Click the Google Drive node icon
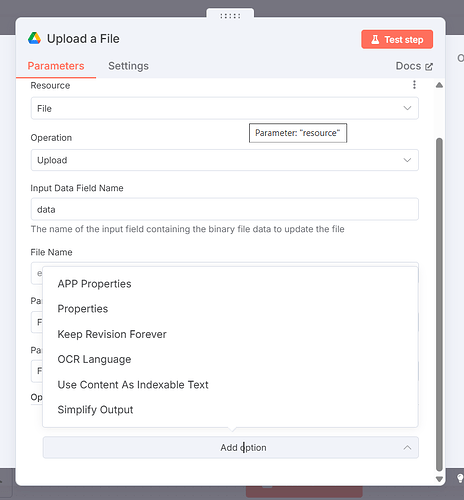 (x=34, y=38)
